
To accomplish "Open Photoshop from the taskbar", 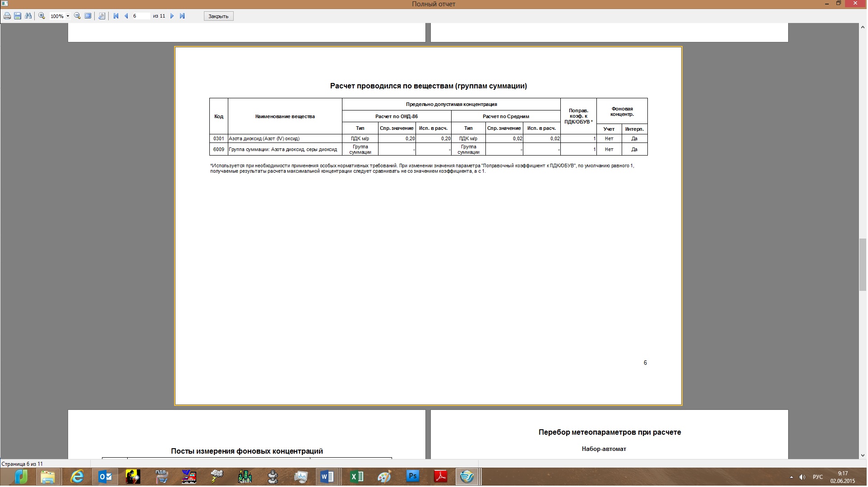I will [x=412, y=477].
